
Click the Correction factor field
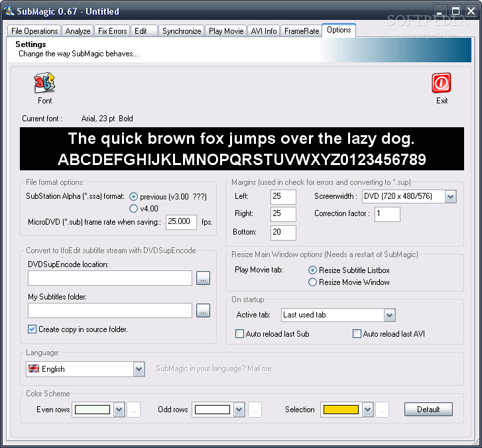coord(387,214)
